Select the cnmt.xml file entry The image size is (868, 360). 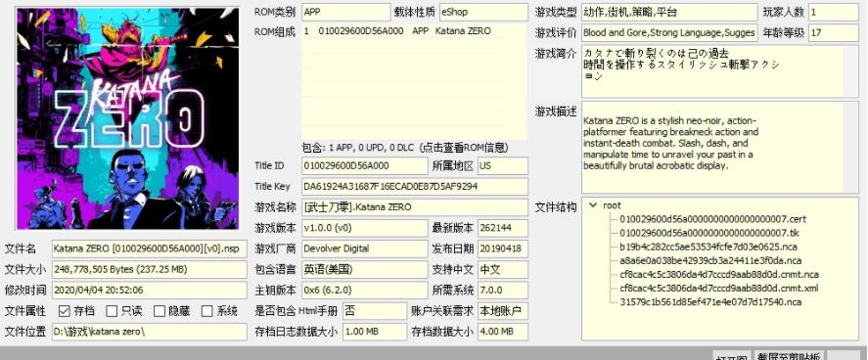click(x=718, y=289)
